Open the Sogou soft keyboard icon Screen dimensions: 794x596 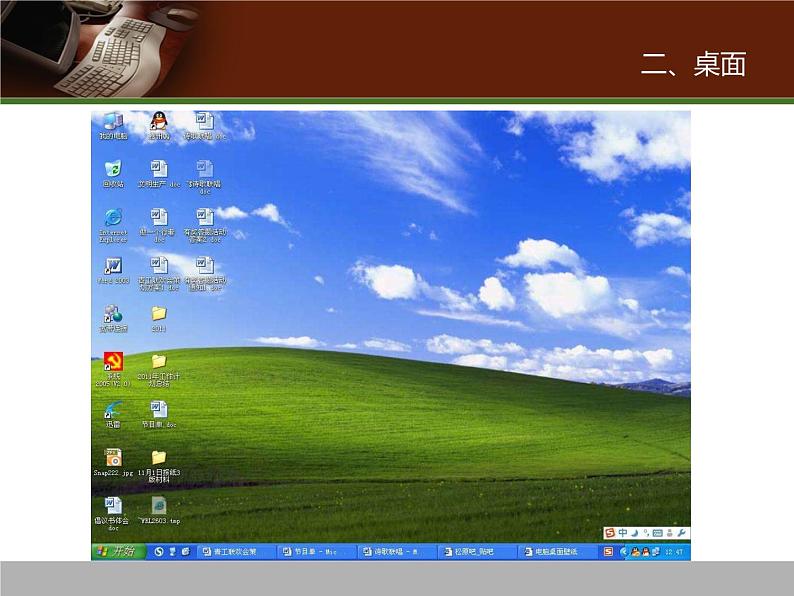click(x=658, y=533)
